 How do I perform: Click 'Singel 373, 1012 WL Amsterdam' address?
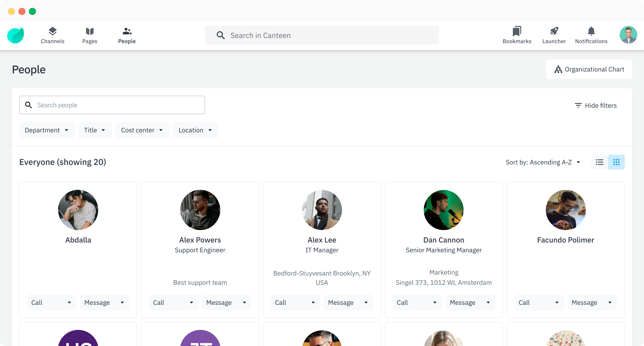(444, 283)
